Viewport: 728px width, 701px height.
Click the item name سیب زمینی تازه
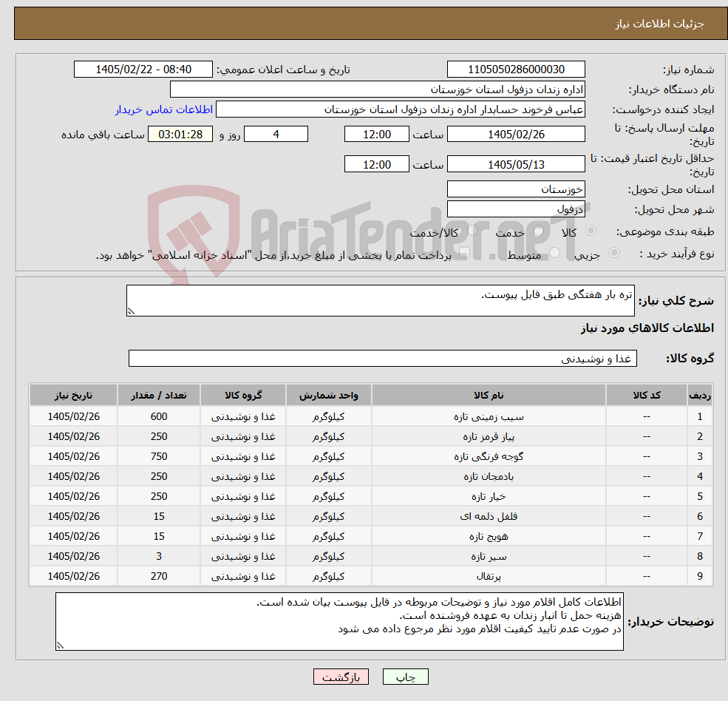tap(489, 417)
